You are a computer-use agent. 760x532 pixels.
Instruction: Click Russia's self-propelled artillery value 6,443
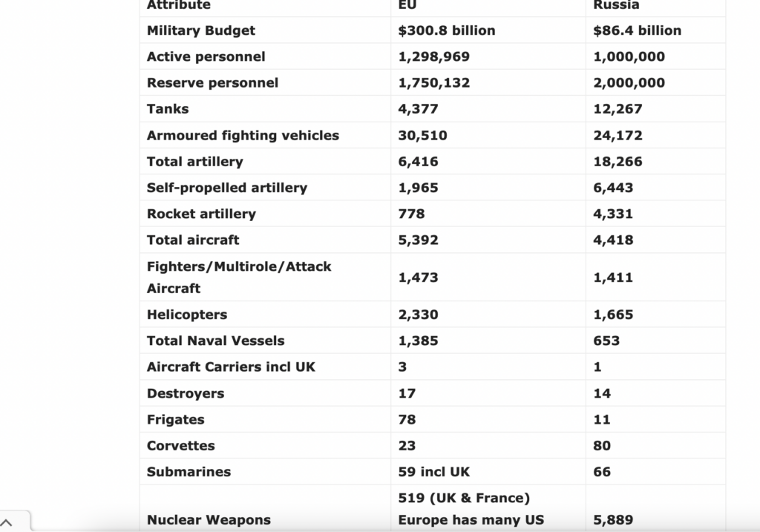614,188
